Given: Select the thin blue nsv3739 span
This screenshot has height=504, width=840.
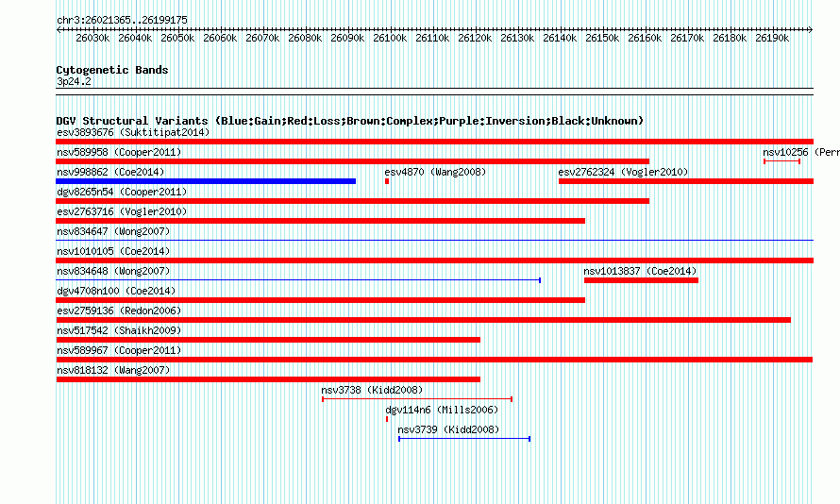Looking at the screenshot, I should 464,439.
